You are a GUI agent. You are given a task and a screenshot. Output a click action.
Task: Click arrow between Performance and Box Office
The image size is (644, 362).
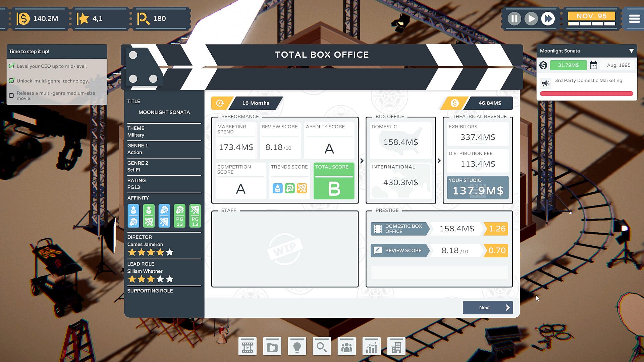pyautogui.click(x=362, y=161)
